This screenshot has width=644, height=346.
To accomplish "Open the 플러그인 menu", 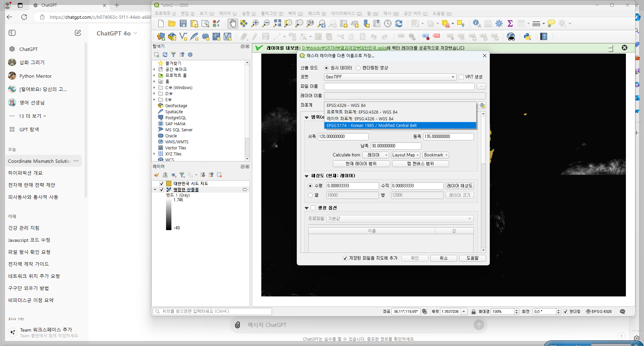I will pyautogui.click(x=272, y=14).
